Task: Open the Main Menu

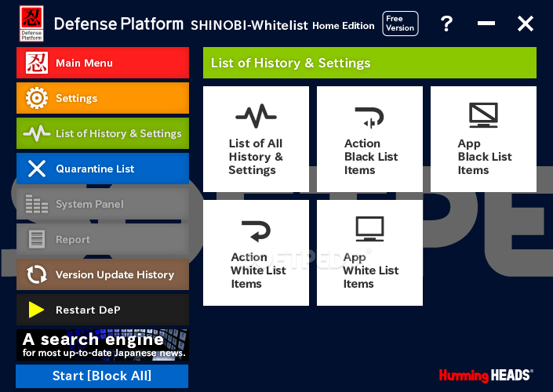Action: pos(103,63)
